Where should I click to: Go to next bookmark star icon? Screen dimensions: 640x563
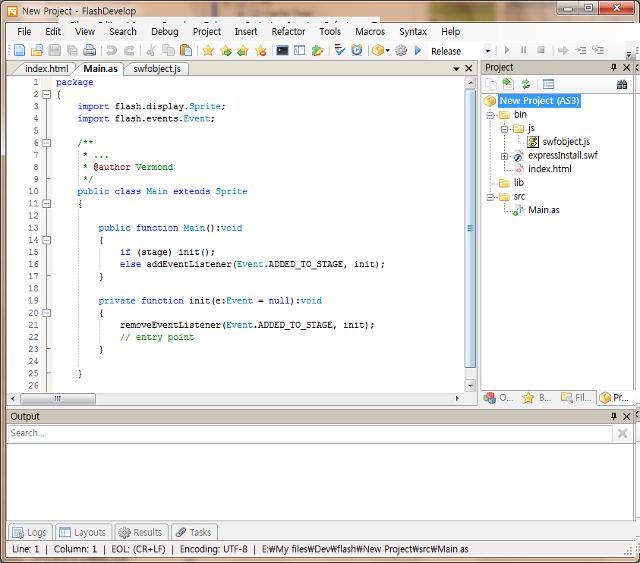(226, 50)
